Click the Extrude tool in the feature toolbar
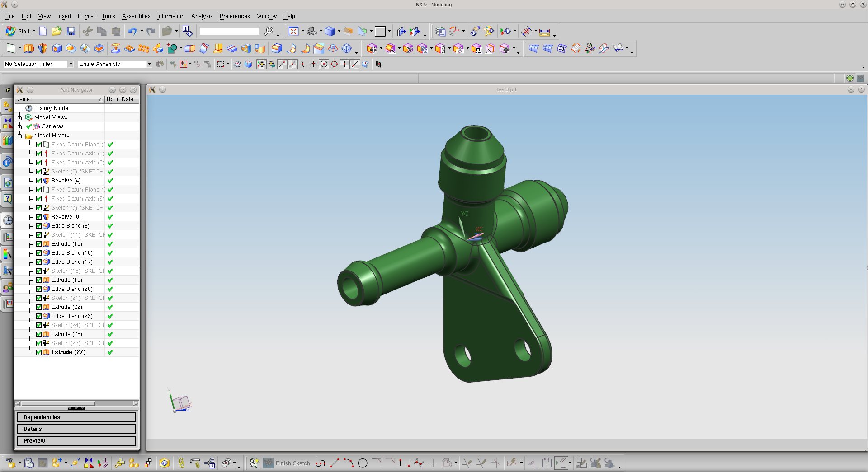The width and height of the screenshot is (868, 472). coord(28,48)
